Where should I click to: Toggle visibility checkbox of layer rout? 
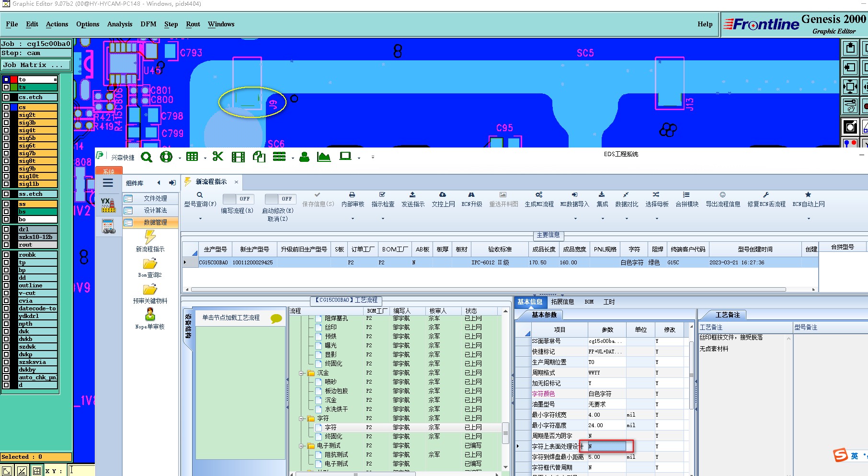[x=6, y=245]
